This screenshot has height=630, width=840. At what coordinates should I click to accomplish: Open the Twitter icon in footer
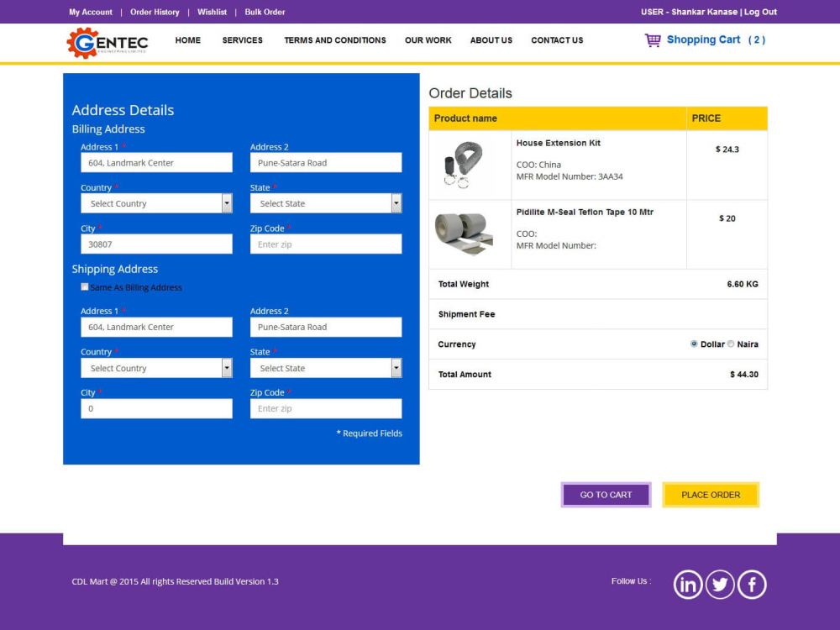pyautogui.click(x=720, y=585)
